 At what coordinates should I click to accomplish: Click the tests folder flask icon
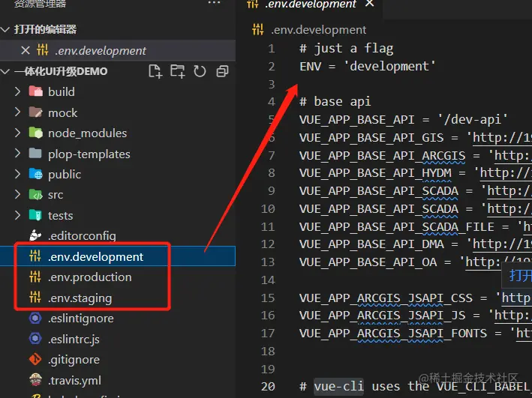coord(35,215)
